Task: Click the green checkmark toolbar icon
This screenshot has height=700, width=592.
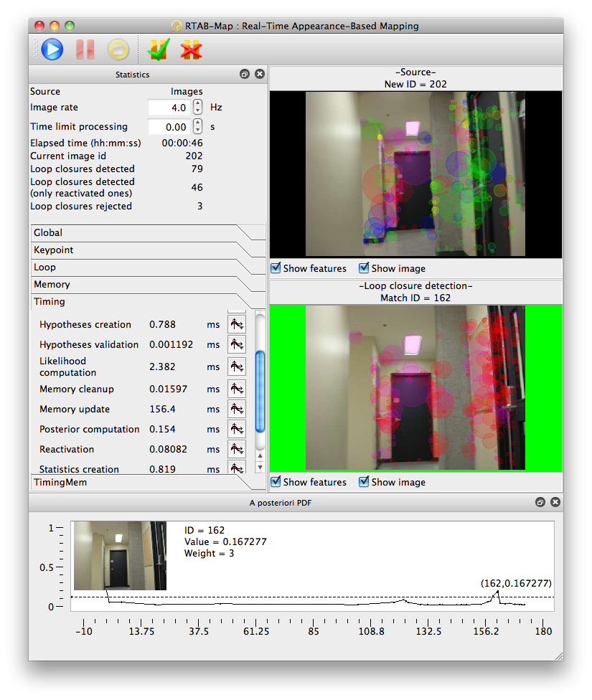Action: tap(157, 49)
